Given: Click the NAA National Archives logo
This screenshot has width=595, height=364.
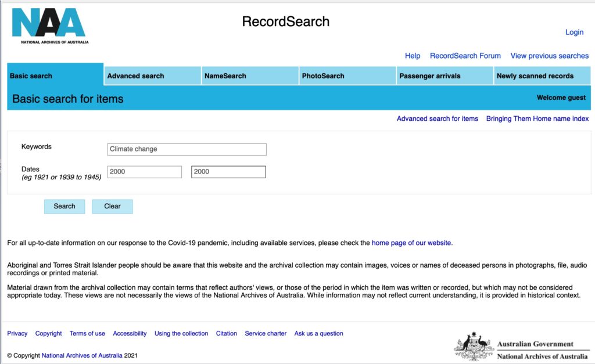Looking at the screenshot, I should click(x=50, y=24).
